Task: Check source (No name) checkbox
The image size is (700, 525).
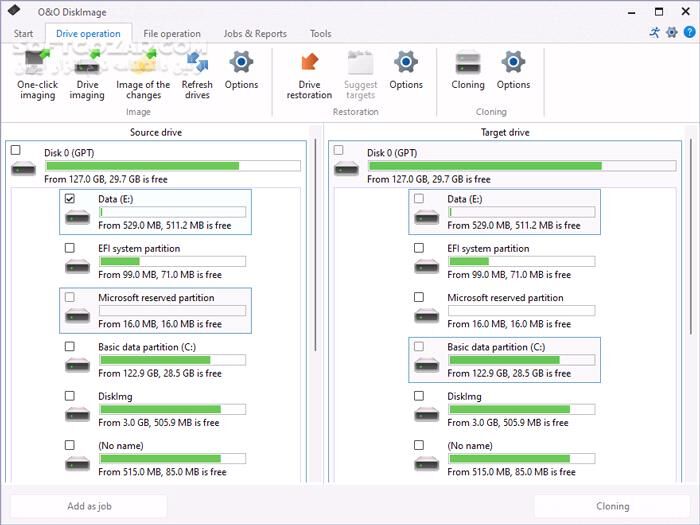Action: pyautogui.click(x=70, y=445)
